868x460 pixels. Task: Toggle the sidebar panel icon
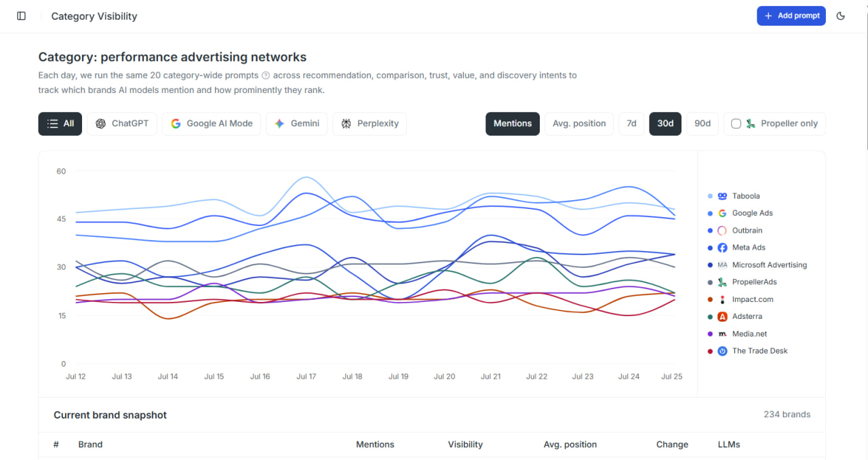(21, 16)
